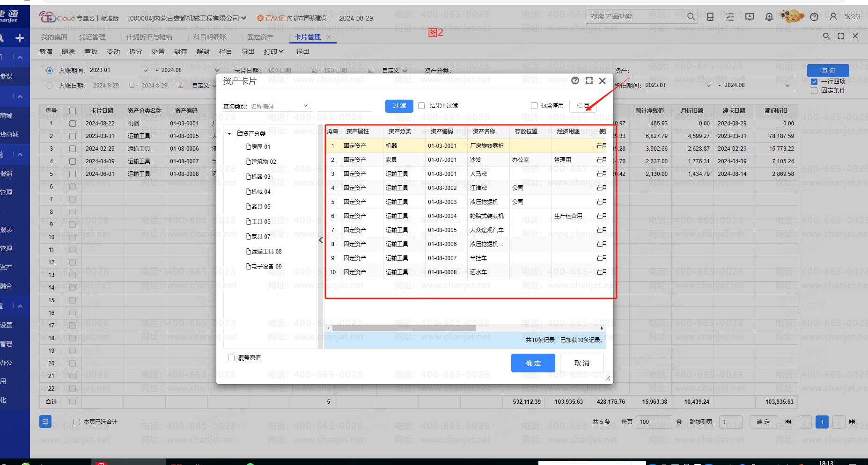The height and width of the screenshot is (465, 868).
Task: Click the dialog's horizontal scrollbar thumb
Action: [x=404, y=328]
